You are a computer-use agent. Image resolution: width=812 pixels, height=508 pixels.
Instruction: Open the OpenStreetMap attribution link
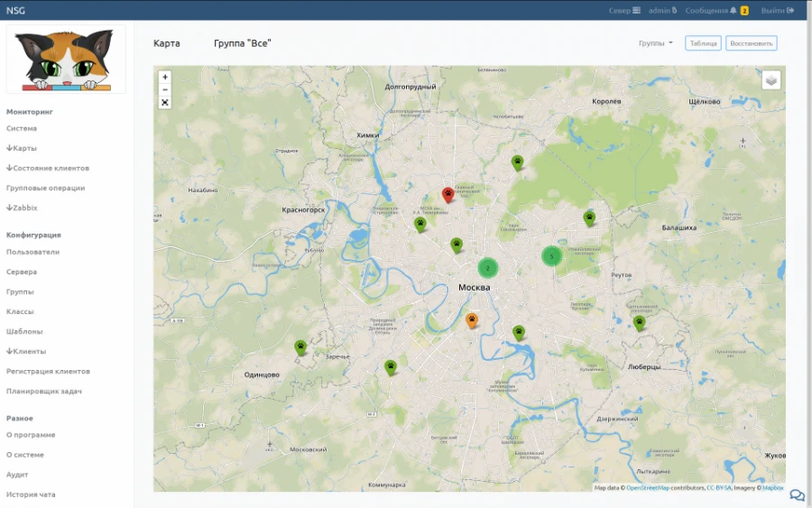[x=647, y=488]
